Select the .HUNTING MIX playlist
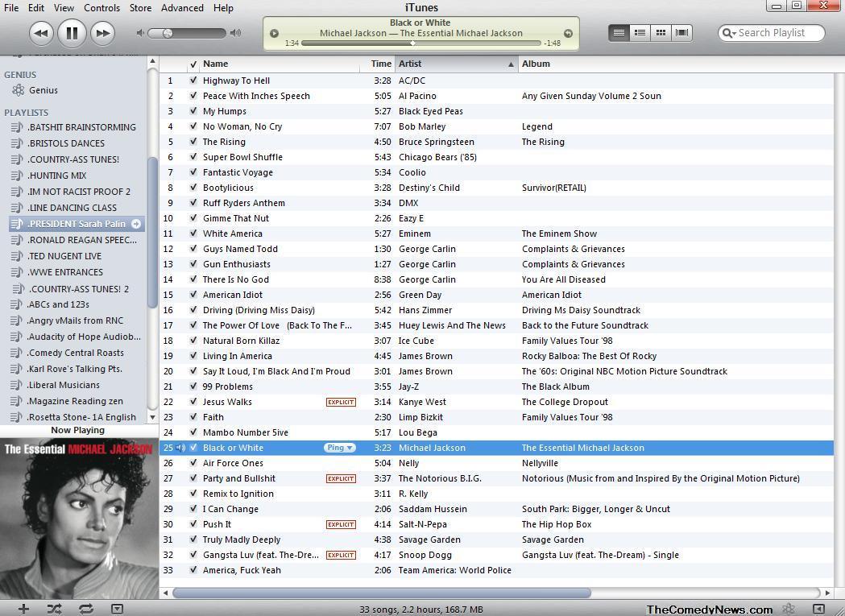845x616 pixels. [x=56, y=175]
